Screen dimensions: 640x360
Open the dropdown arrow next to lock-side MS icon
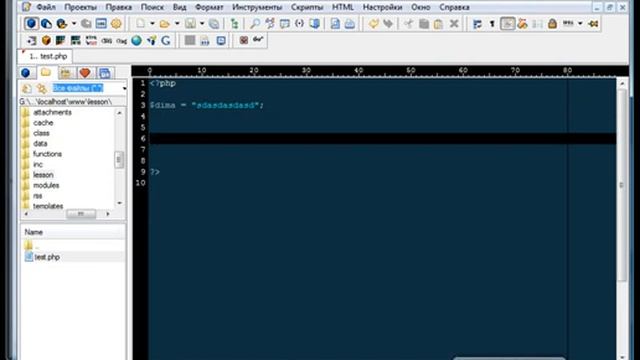(580, 24)
